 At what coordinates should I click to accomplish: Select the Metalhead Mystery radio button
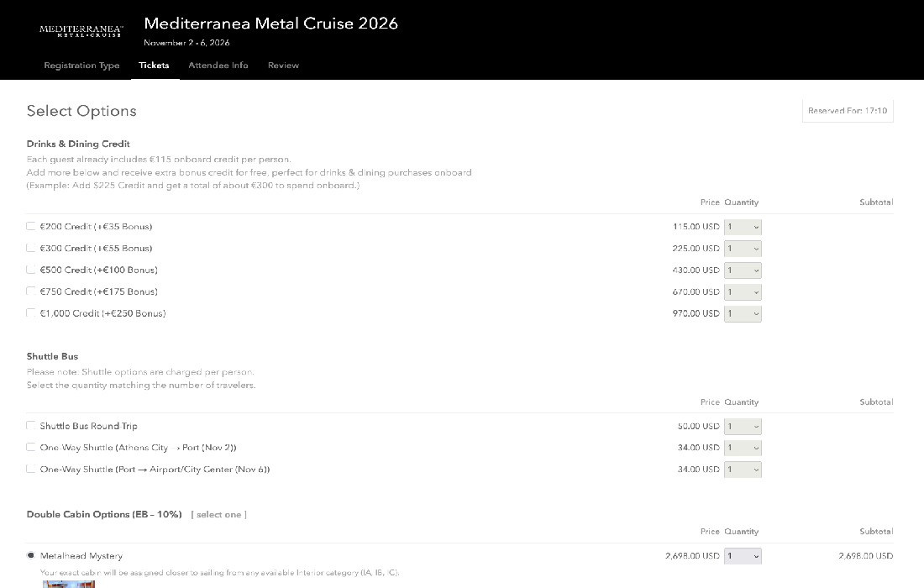tap(31, 555)
